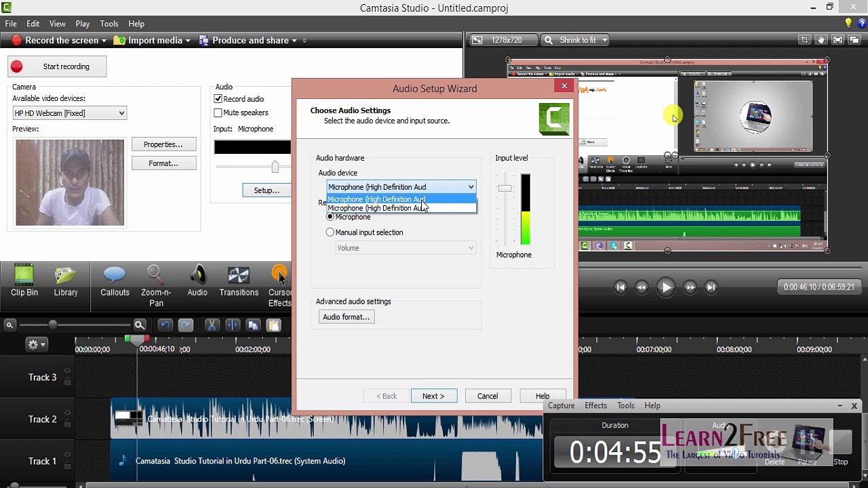The image size is (868, 488).
Task: Open the Capture menu in recorder window
Action: tap(561, 405)
